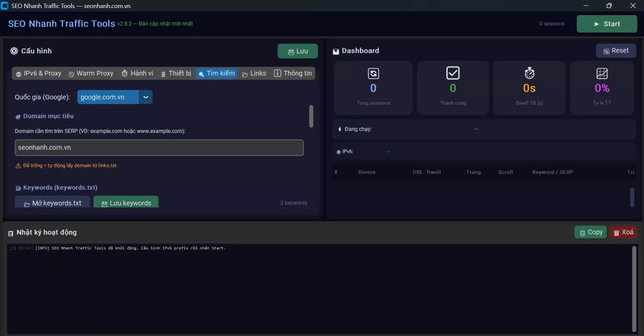Open the Thiết bị tab

click(x=176, y=73)
